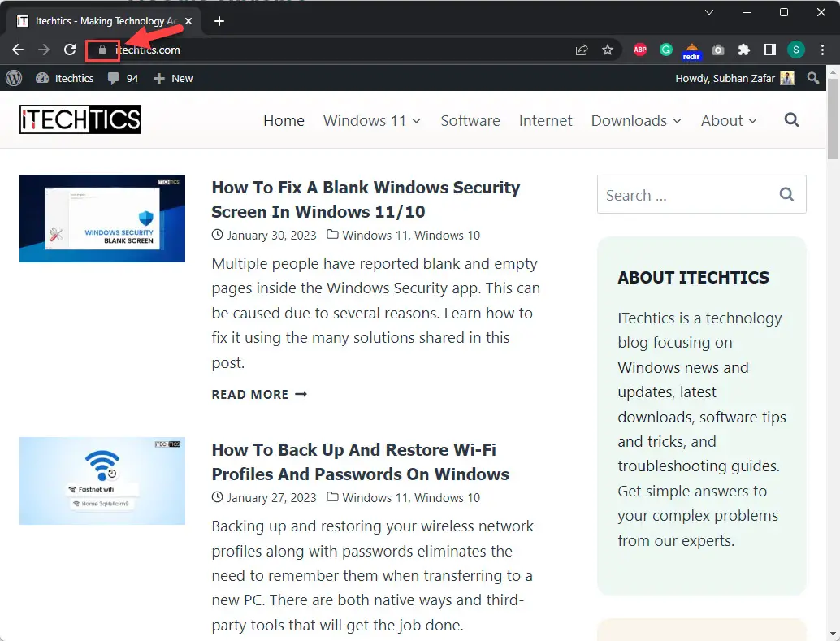Reload the page with the refresh icon

pos(70,50)
